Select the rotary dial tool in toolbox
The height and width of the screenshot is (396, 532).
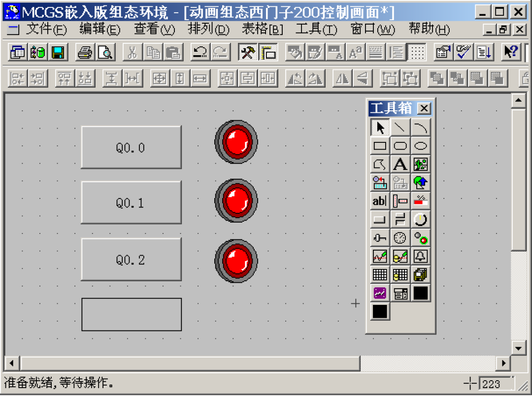pyautogui.click(x=421, y=219)
